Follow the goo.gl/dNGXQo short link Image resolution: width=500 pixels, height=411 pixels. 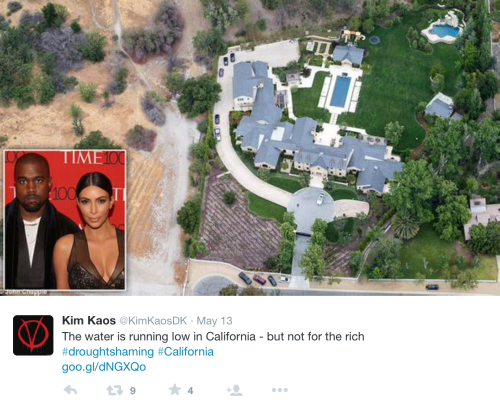[104, 367]
